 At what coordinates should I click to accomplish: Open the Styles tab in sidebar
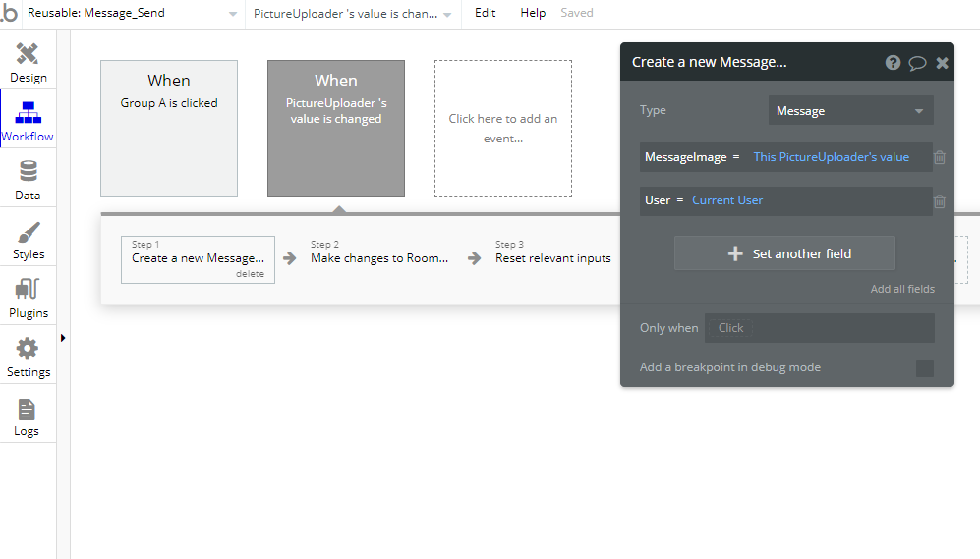[x=28, y=239]
